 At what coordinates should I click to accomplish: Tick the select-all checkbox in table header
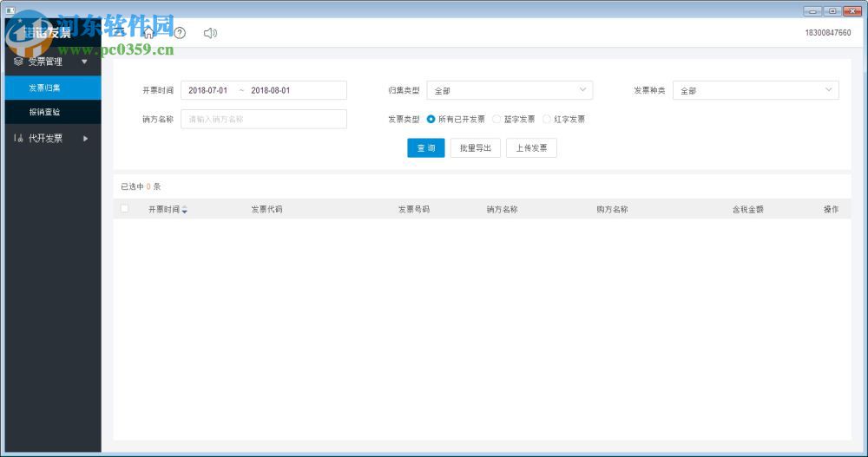coord(124,209)
